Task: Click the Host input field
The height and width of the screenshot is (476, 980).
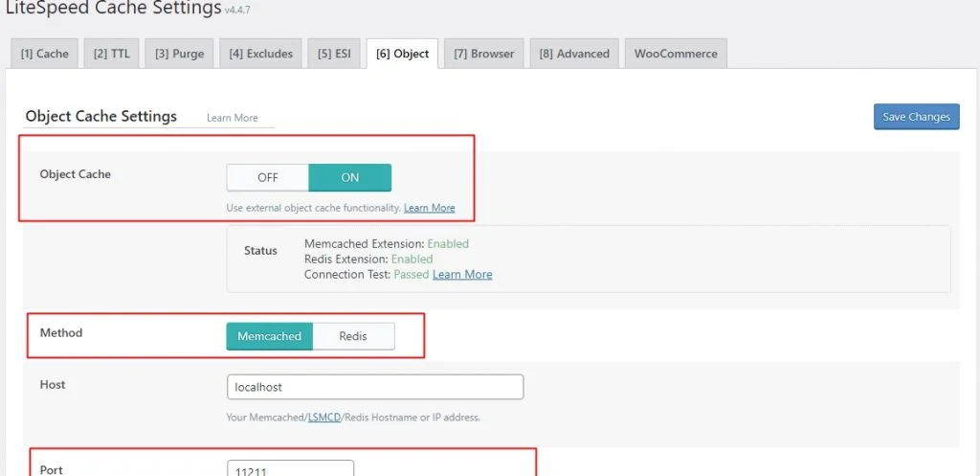Action: coord(375,387)
